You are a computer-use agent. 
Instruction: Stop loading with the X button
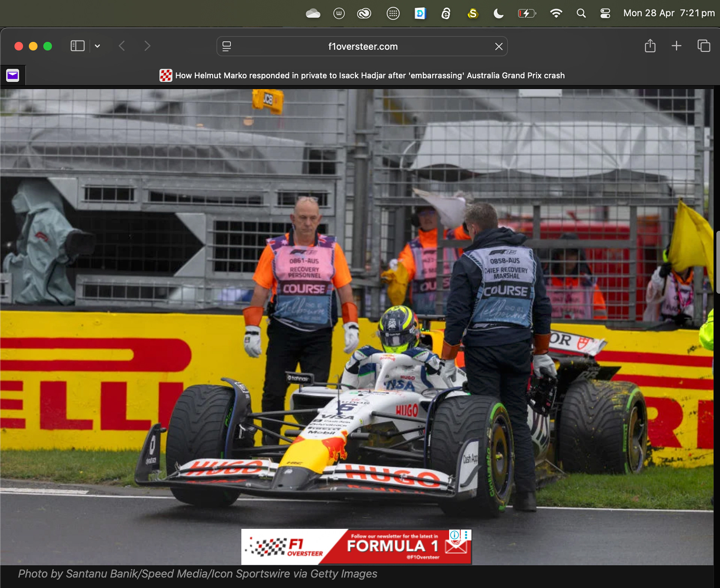click(498, 46)
